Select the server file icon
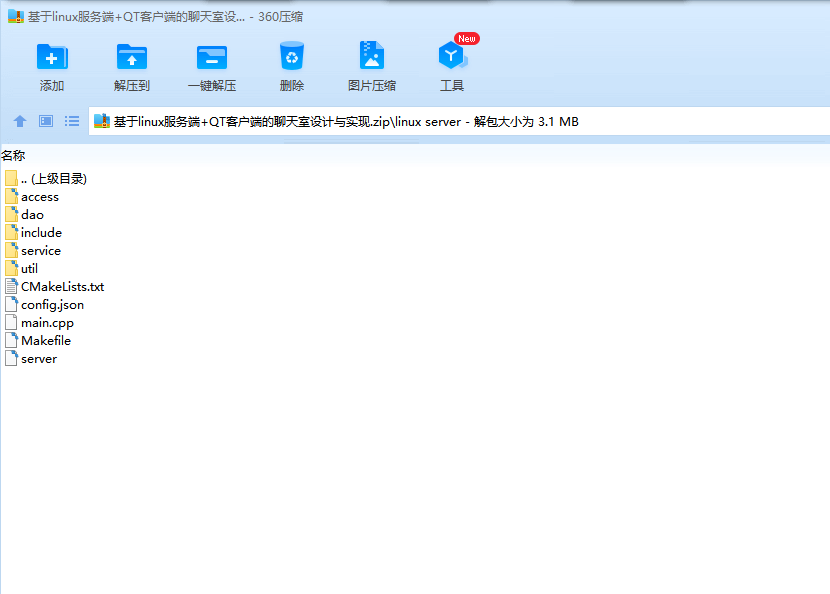 pyautogui.click(x=12, y=358)
